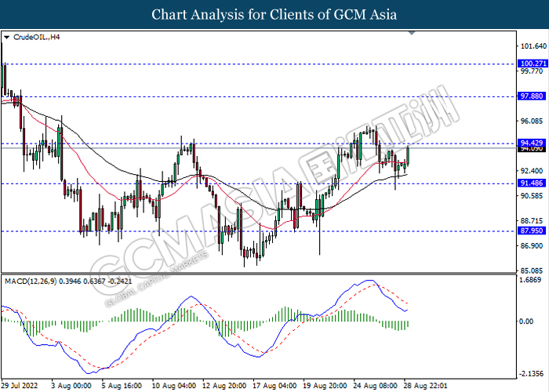Click the 19 Aug 20:00 time label

tap(325, 386)
